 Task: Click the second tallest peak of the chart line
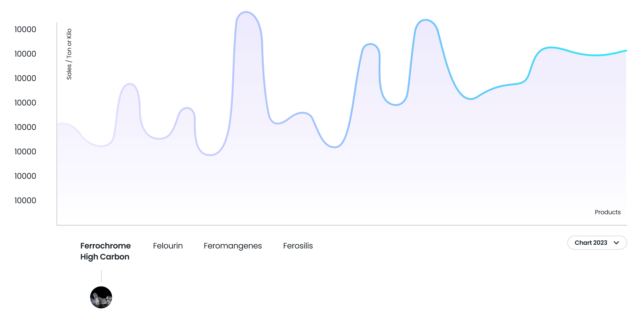(x=426, y=20)
